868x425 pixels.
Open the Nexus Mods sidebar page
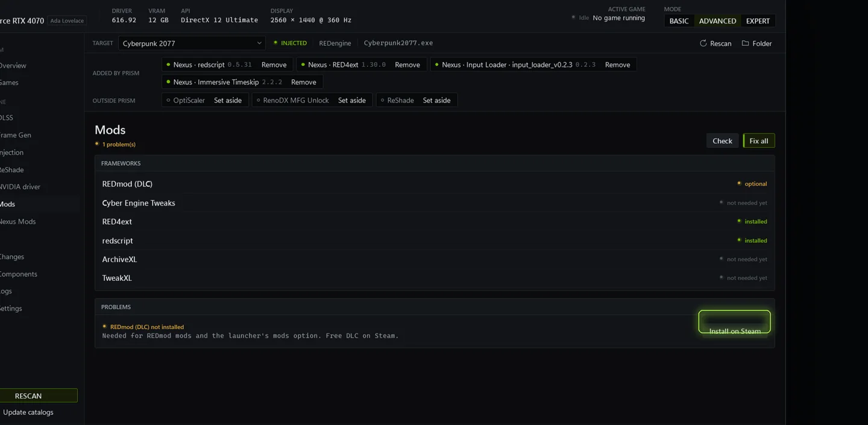17,221
